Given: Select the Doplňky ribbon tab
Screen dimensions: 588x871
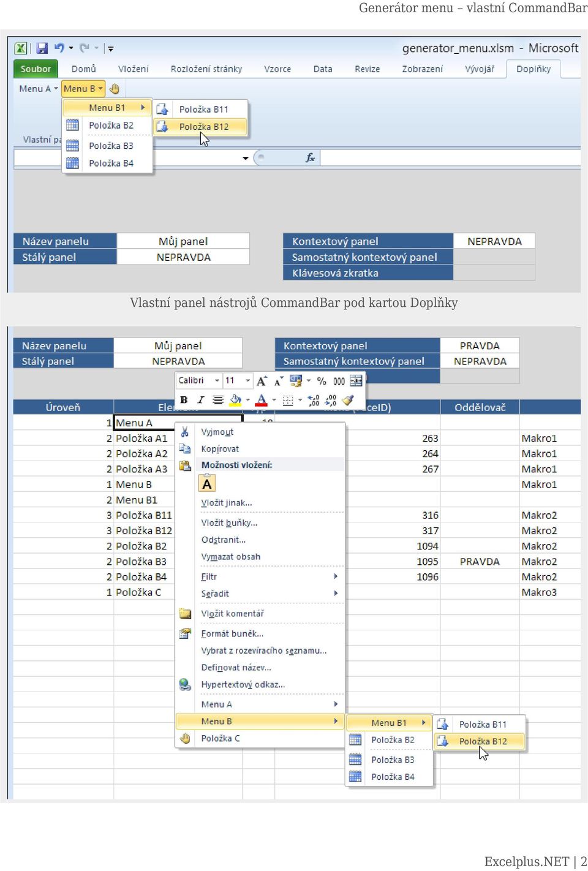Looking at the screenshot, I should pyautogui.click(x=533, y=69).
